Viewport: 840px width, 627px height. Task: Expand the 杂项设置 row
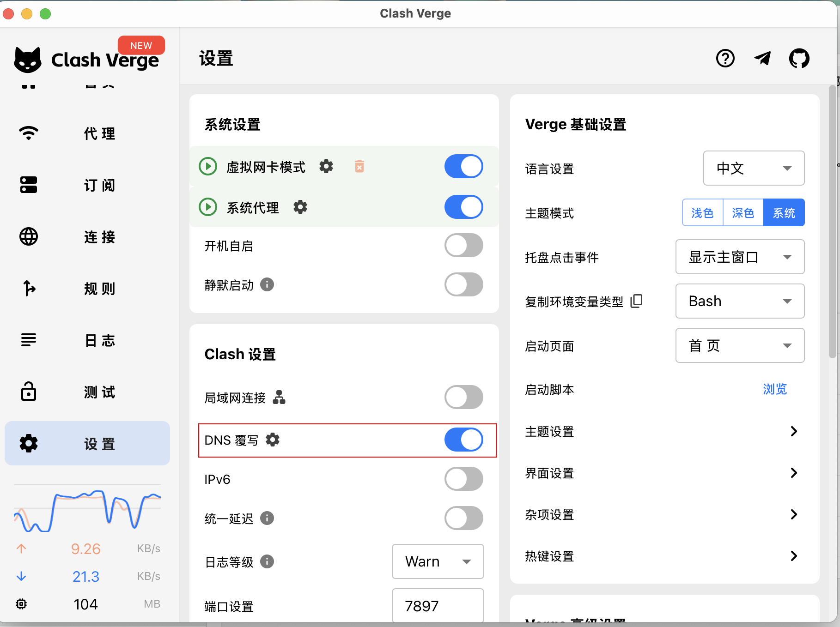pyautogui.click(x=664, y=514)
